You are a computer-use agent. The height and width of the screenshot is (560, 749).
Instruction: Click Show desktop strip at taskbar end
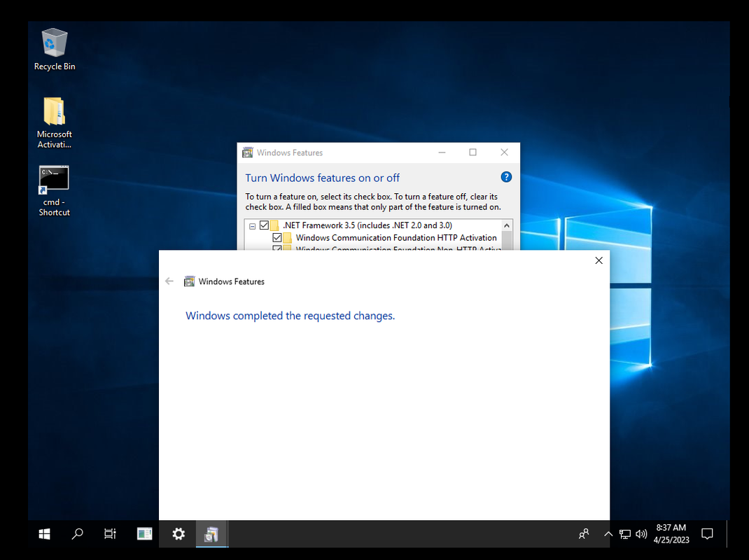point(727,533)
